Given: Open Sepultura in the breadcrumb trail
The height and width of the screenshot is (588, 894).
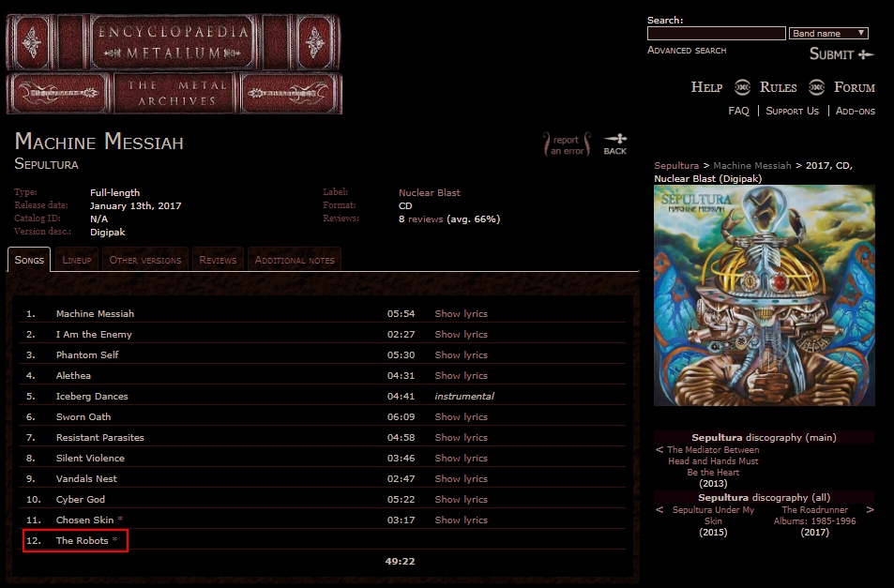Looking at the screenshot, I should pos(676,166).
